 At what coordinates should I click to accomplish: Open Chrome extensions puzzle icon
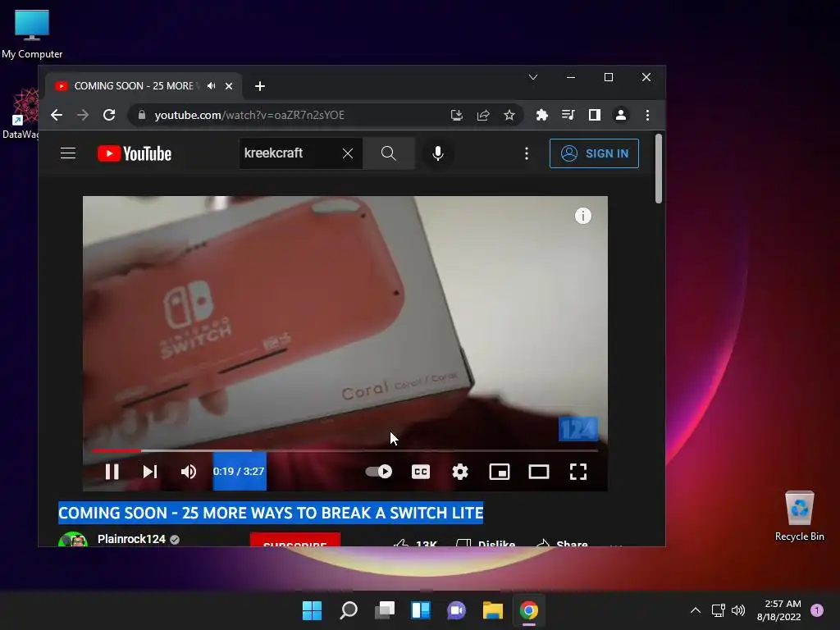[x=542, y=115]
